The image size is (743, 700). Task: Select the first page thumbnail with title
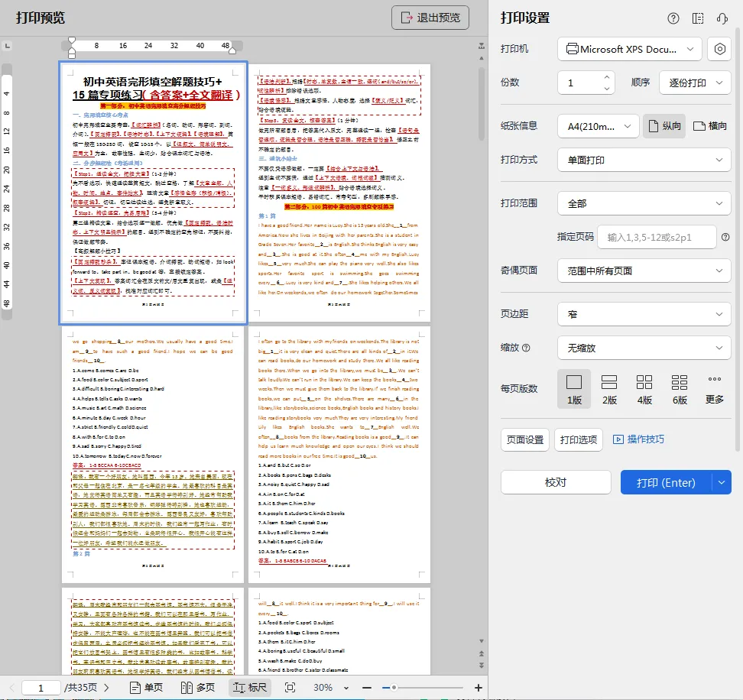point(153,193)
